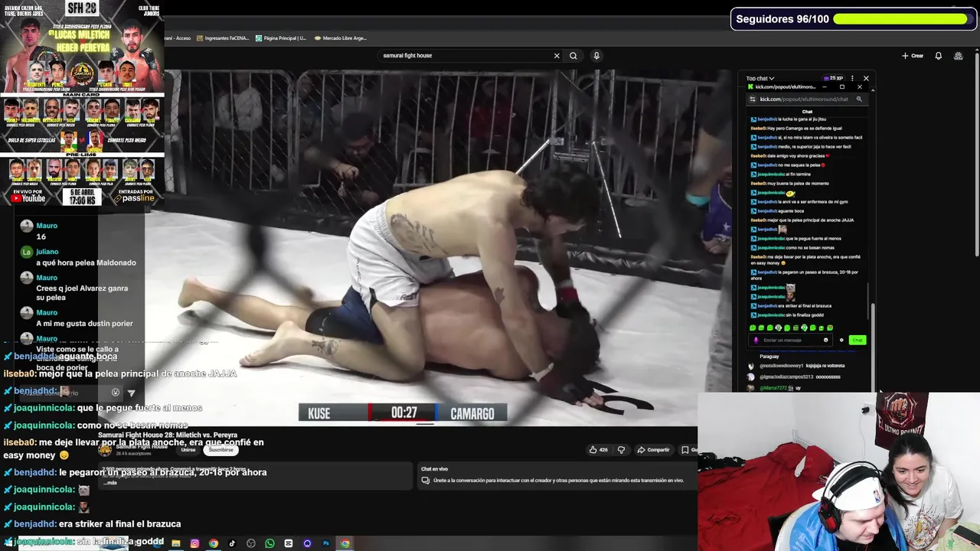Screen dimensions: 980x551
Task: Open Instagram from the taskbar
Action: tap(194, 543)
